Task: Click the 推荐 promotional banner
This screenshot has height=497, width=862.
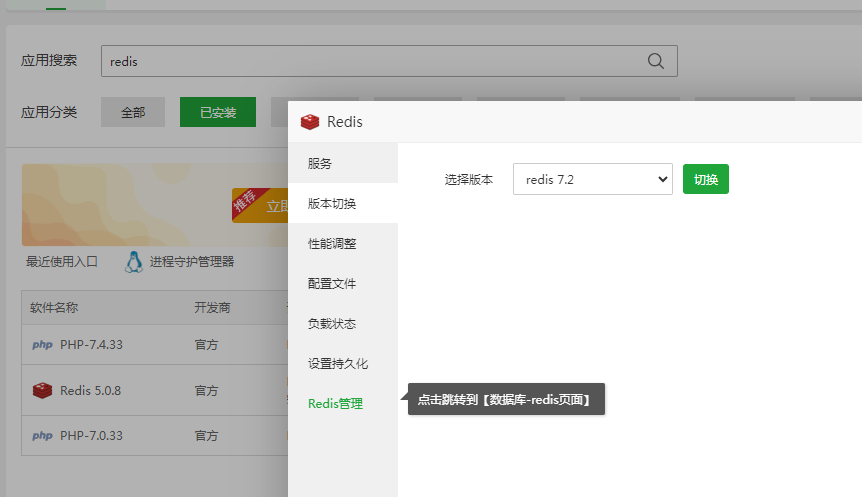Action: pyautogui.click(x=155, y=205)
